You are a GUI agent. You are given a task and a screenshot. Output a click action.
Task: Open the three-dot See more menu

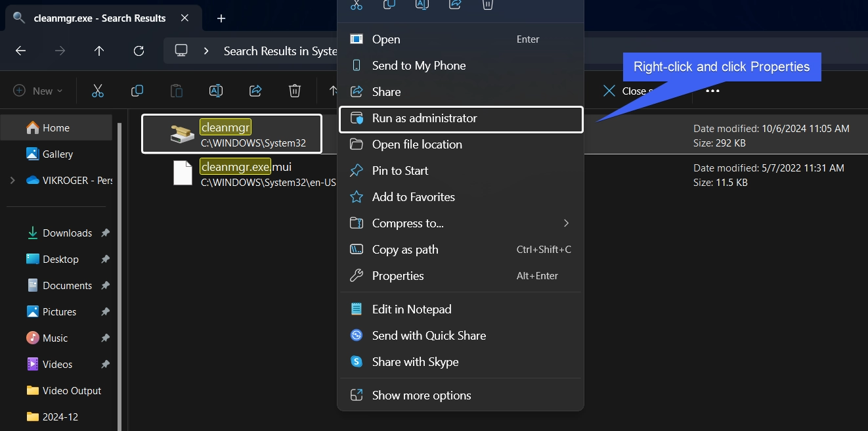(x=712, y=91)
